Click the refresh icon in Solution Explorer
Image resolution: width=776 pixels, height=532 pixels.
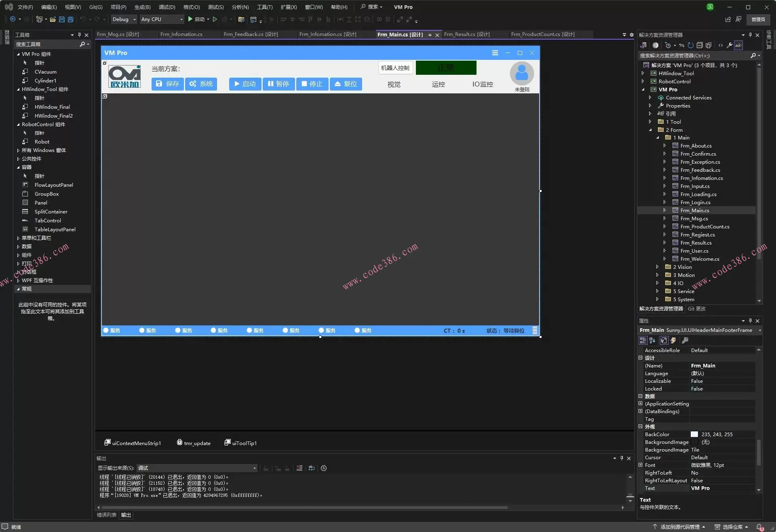click(x=691, y=45)
